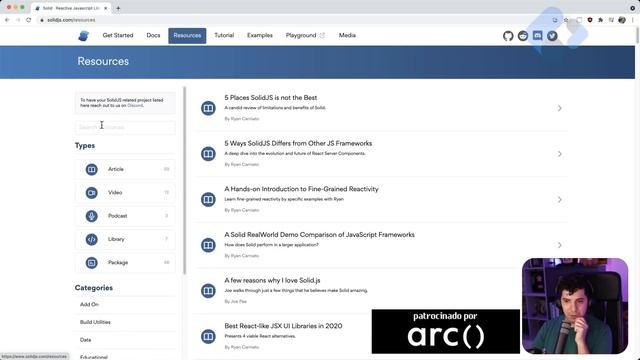Screen dimensions: 640x360
Task: Click the browser profile avatar
Action: pos(622,20)
